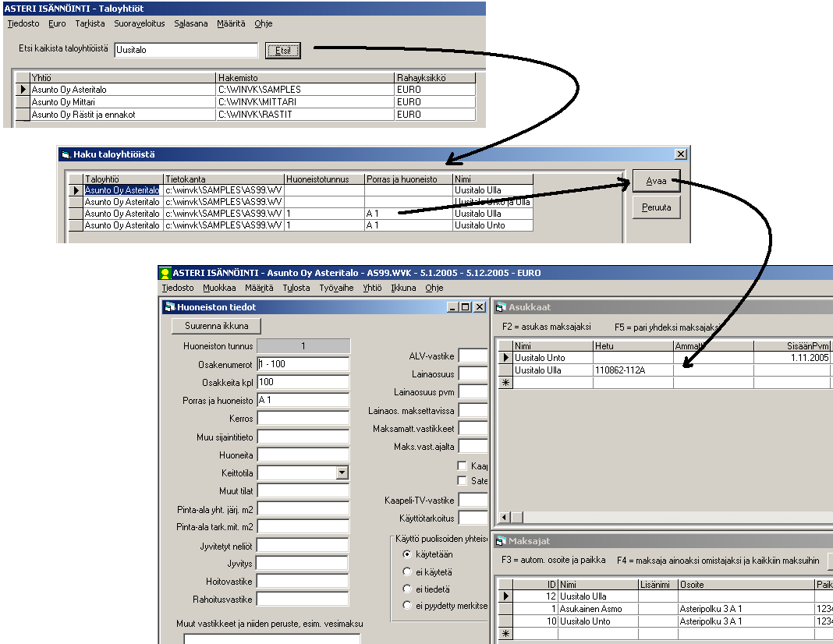This screenshot has width=833, height=644.
Task: Open the Tulosta menu
Action: pos(296,288)
